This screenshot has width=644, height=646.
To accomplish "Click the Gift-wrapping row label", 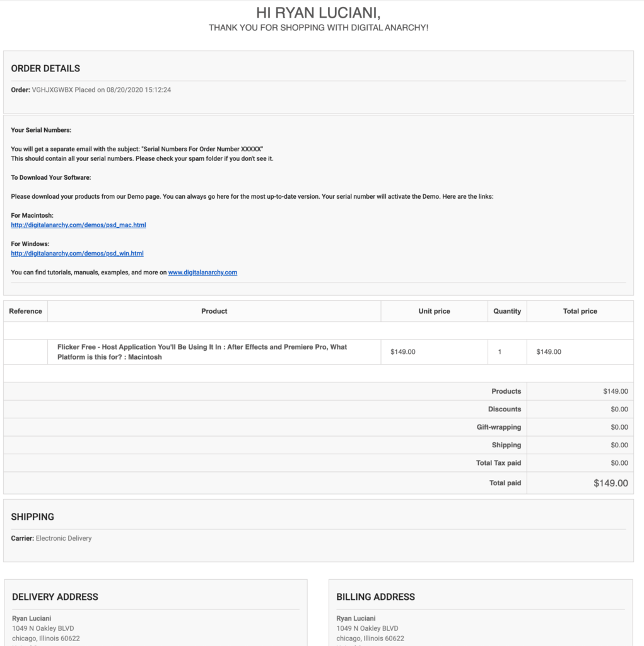I will [x=498, y=427].
